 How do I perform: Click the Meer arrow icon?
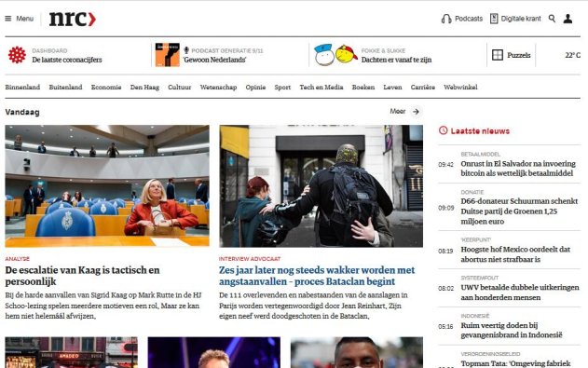pyautogui.click(x=416, y=112)
